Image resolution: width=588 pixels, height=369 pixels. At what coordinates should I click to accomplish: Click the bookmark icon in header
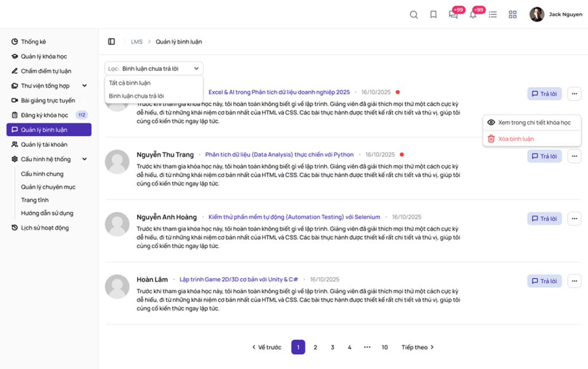coord(434,14)
